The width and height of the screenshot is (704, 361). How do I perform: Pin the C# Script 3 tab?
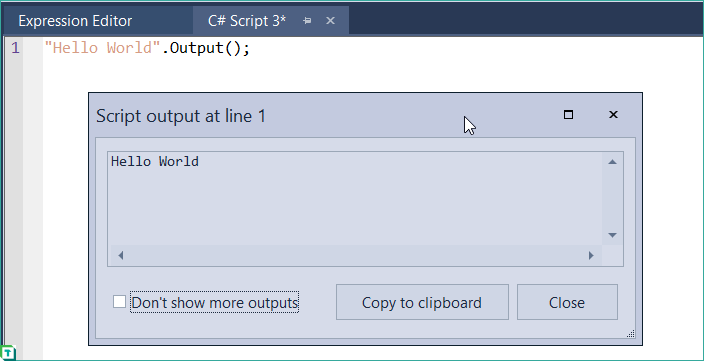coord(307,21)
